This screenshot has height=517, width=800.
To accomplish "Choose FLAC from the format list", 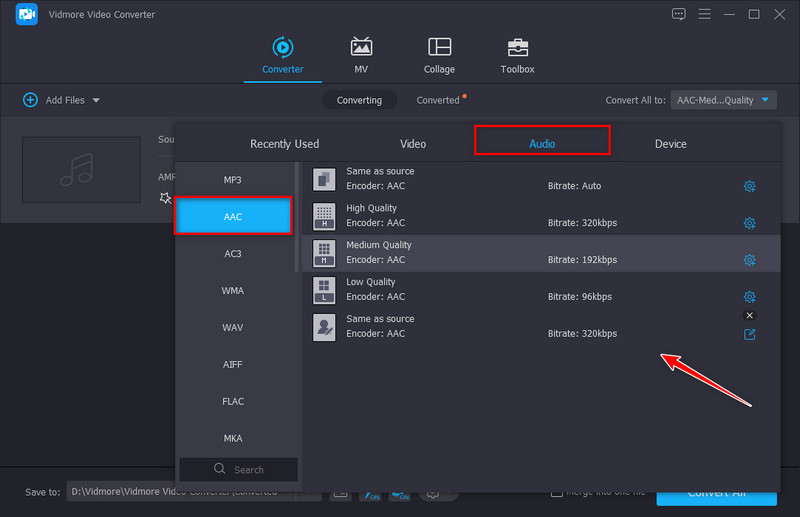I will pyautogui.click(x=232, y=401).
